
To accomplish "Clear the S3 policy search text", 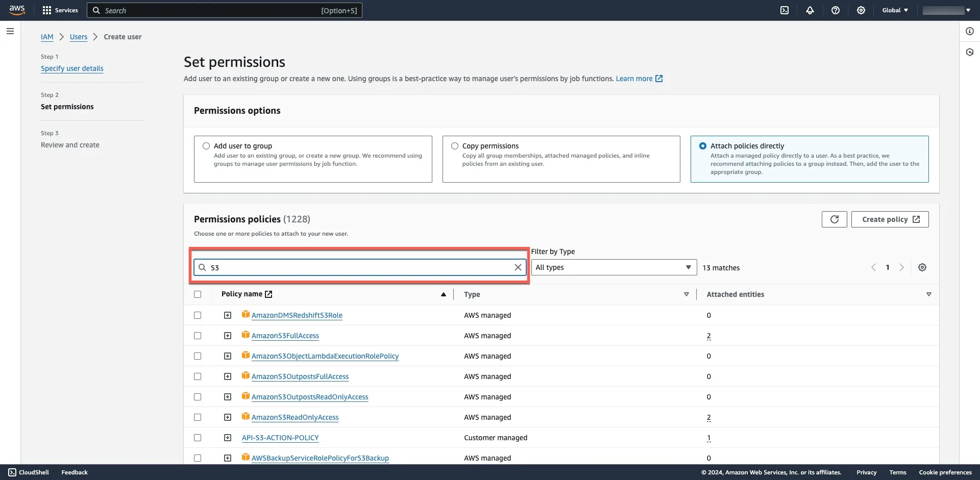I will (x=518, y=267).
